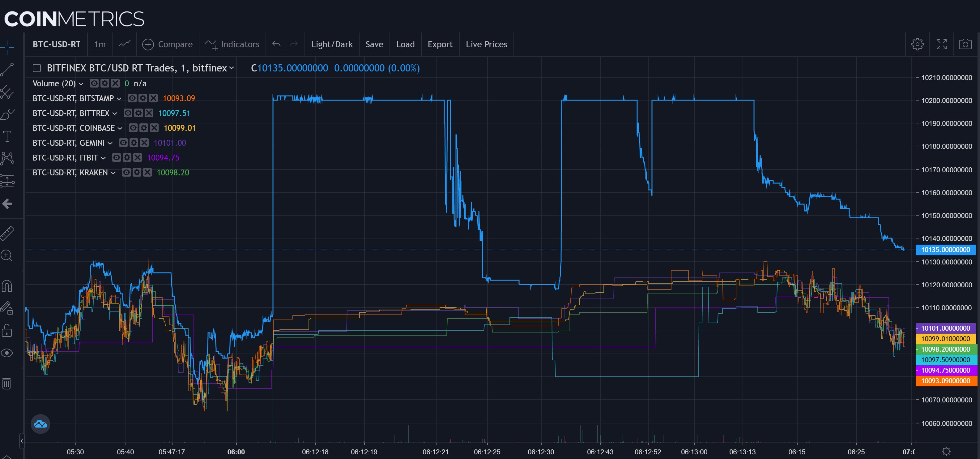Click Save in the toolbar
This screenshot has width=980, height=459.
374,45
